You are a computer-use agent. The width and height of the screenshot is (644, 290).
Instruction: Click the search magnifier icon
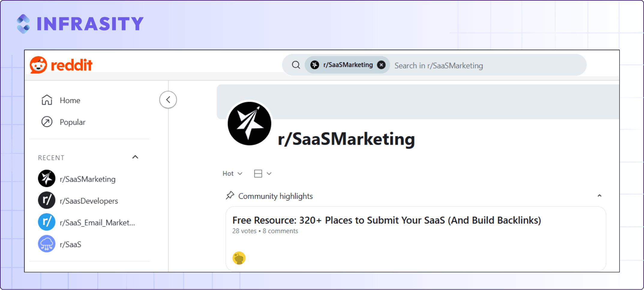[x=296, y=65]
